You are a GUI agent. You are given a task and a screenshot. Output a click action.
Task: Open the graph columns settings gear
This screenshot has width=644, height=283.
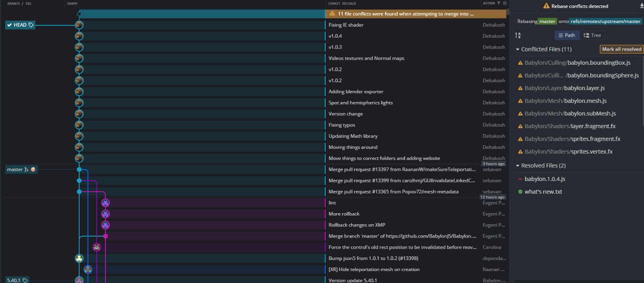[505, 3]
